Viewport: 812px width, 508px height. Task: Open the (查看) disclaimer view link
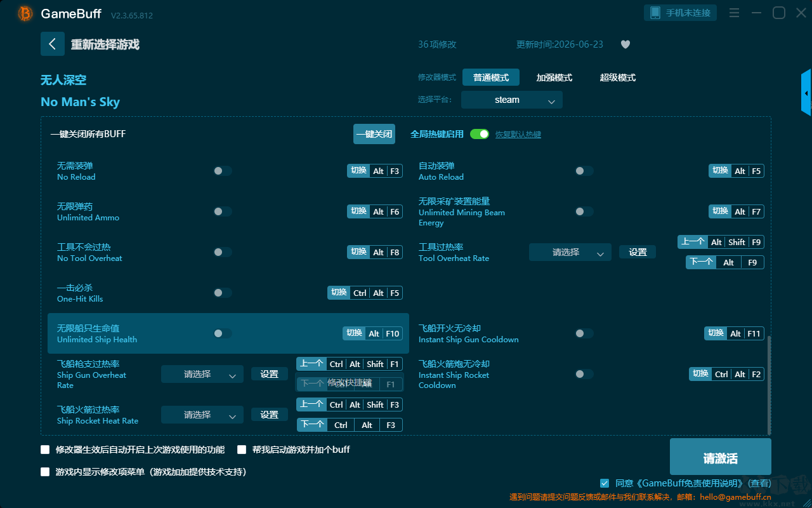point(759,483)
